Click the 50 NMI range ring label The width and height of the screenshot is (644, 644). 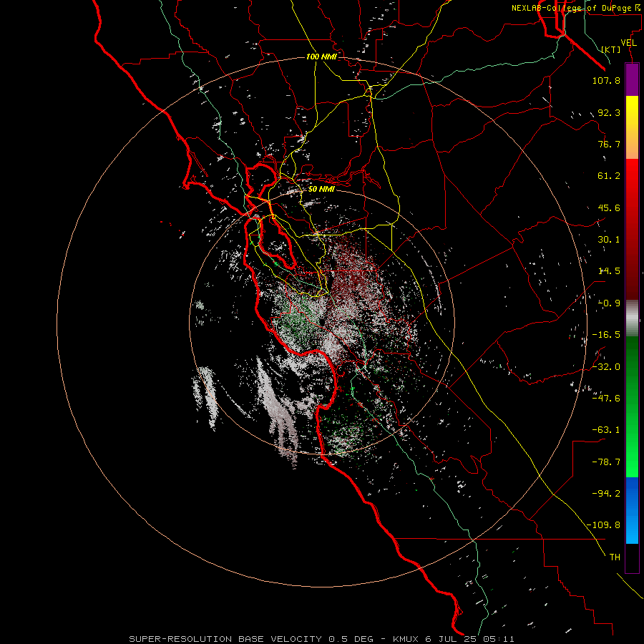(x=321, y=189)
